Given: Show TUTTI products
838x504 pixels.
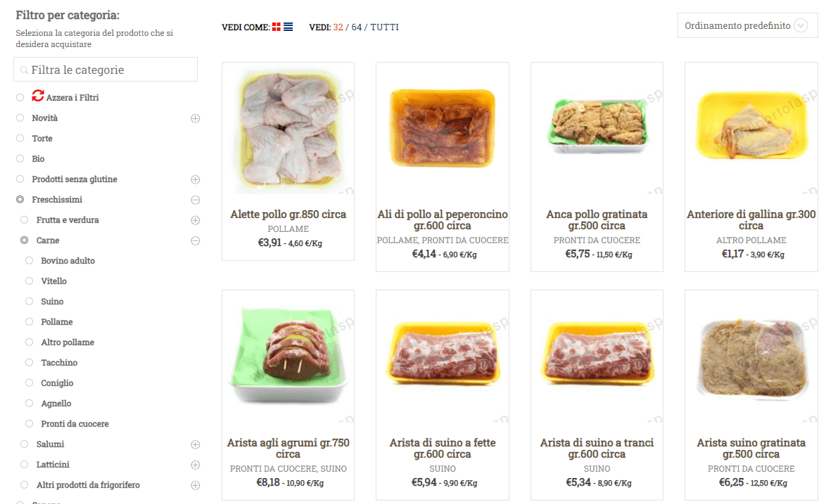Looking at the screenshot, I should tap(384, 27).
